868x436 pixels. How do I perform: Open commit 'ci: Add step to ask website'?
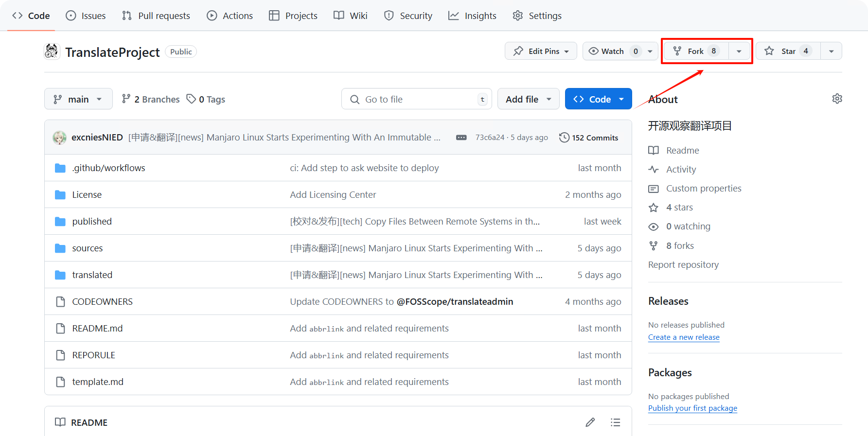364,168
